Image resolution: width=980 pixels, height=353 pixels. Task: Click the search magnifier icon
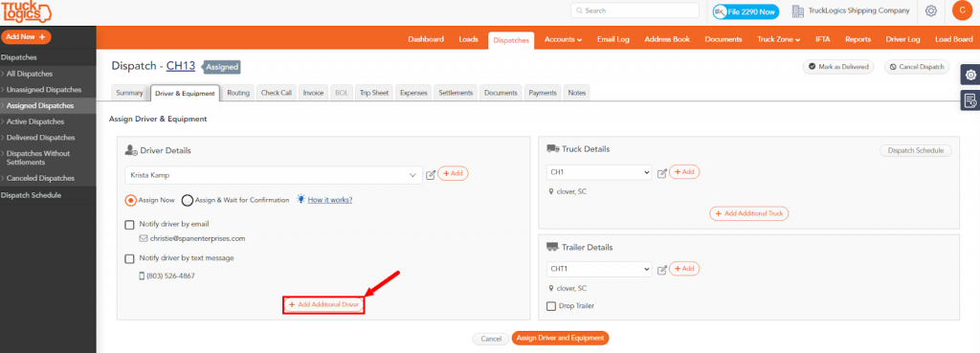tap(579, 11)
